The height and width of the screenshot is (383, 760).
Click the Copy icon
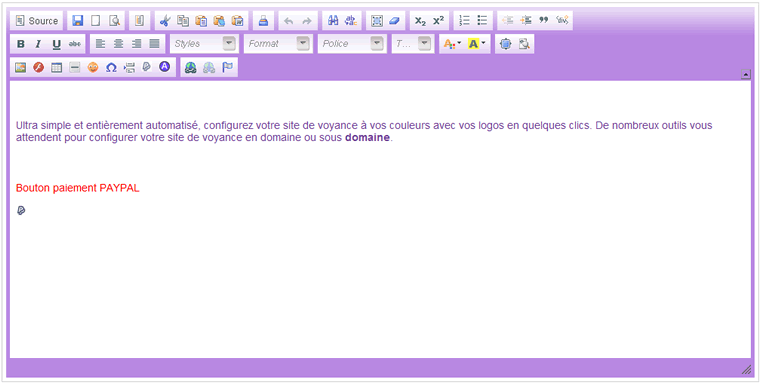pyautogui.click(x=183, y=21)
